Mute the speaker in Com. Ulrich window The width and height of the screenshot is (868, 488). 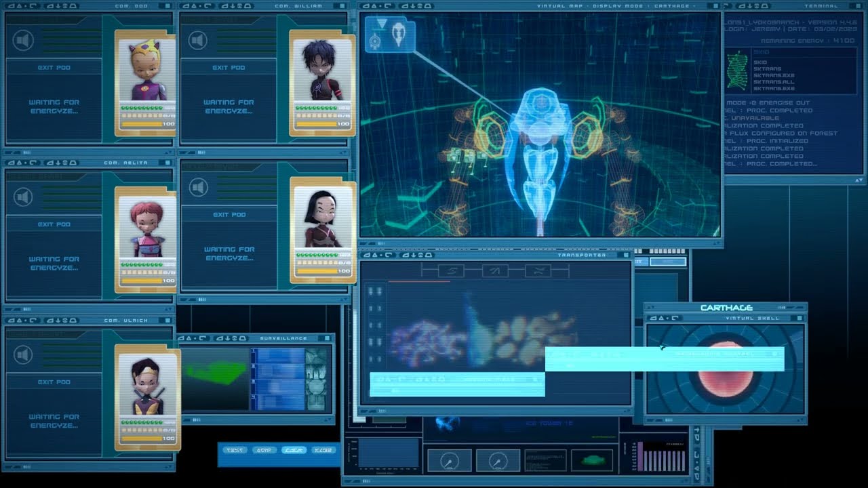pos(23,354)
